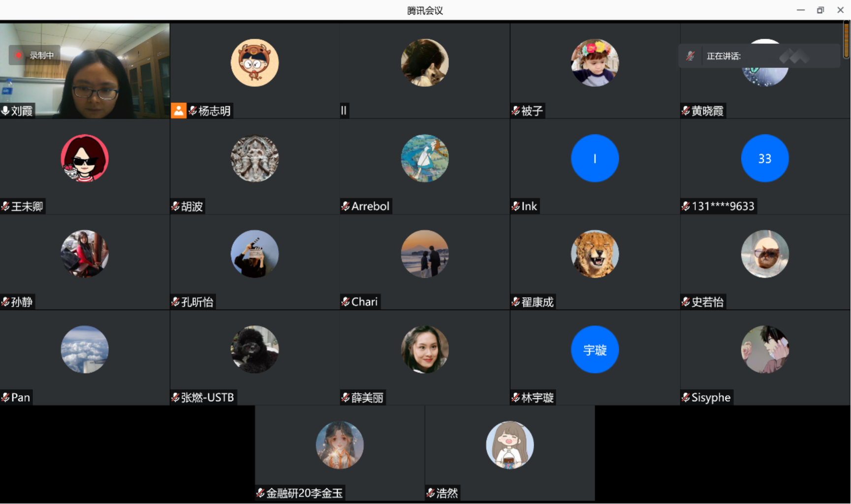
Task: Select the 翟康成 cheetah avatar
Action: point(595,254)
